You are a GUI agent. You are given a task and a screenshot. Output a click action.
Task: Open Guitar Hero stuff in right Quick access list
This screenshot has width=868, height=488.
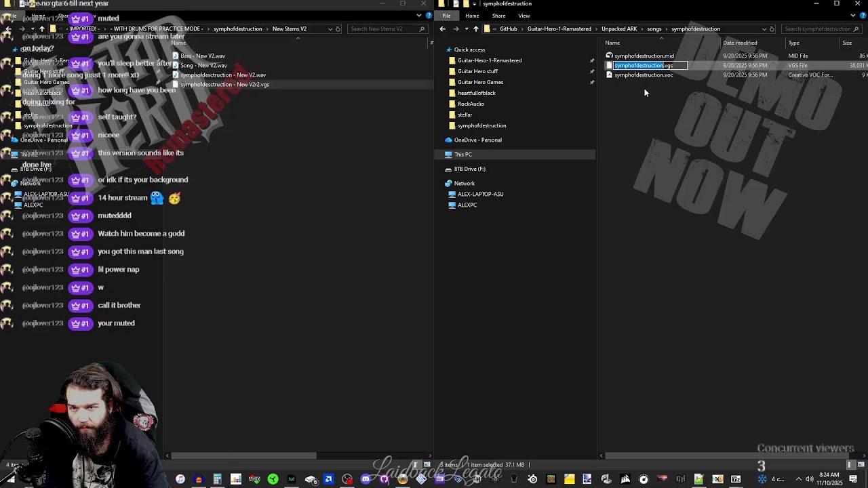pos(477,71)
